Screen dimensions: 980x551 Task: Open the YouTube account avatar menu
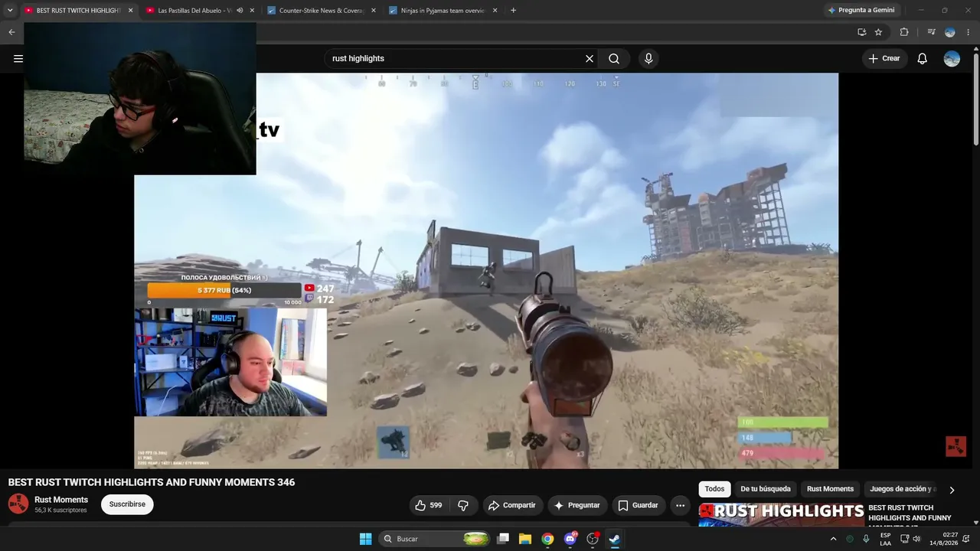(x=952, y=59)
